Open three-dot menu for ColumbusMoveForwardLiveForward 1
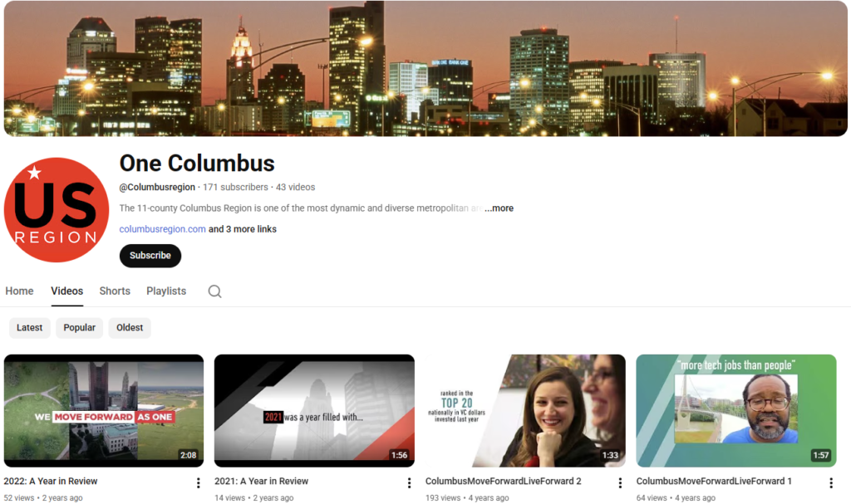851x504 pixels. pyautogui.click(x=831, y=482)
